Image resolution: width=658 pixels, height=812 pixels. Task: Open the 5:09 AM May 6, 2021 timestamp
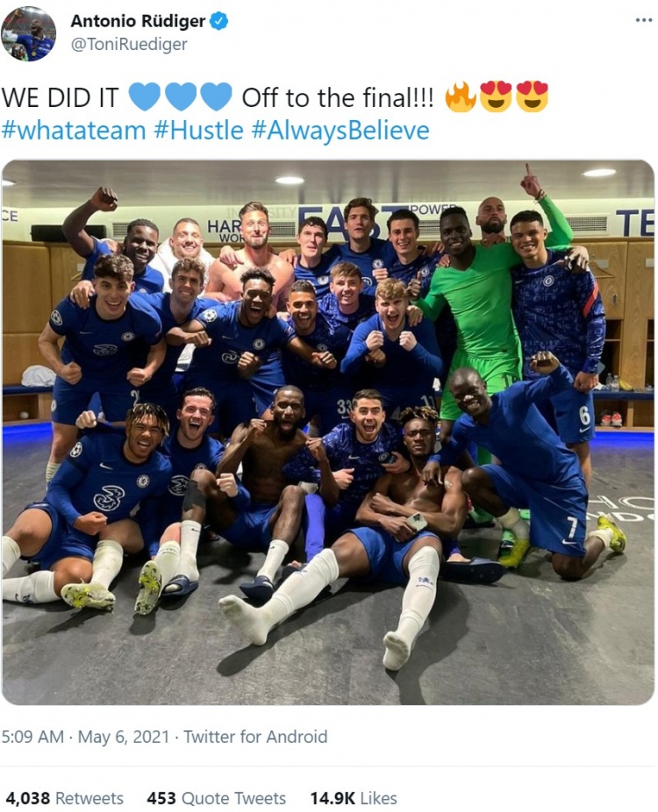pos(85,737)
